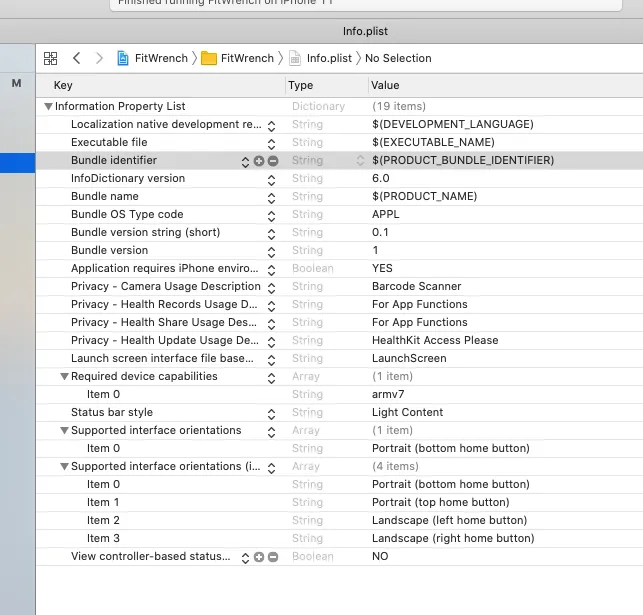This screenshot has height=615, width=643.
Task: Open key picker for Status bar style
Action: click(x=271, y=414)
